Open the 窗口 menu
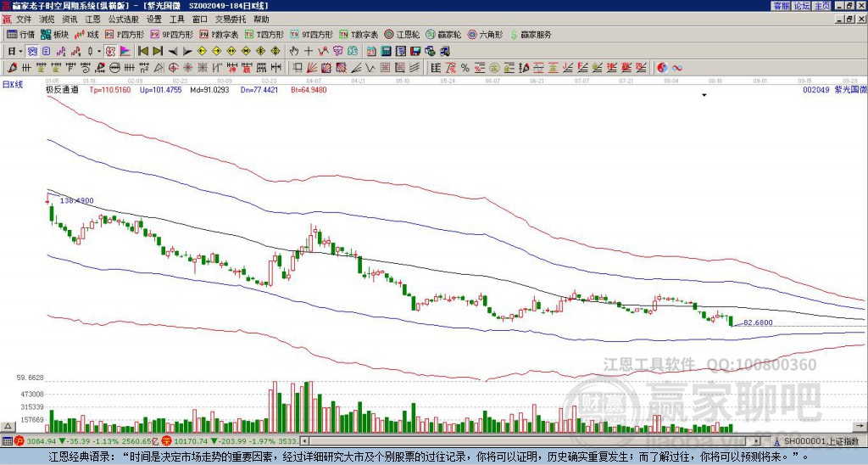Viewport: 868px width, 465px height. coord(200,20)
